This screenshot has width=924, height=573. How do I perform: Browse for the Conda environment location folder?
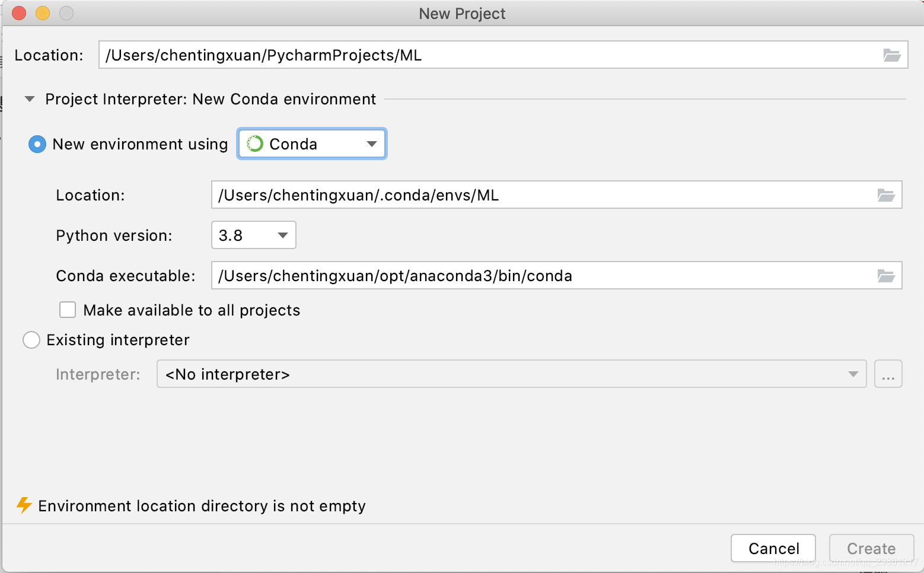(x=885, y=195)
